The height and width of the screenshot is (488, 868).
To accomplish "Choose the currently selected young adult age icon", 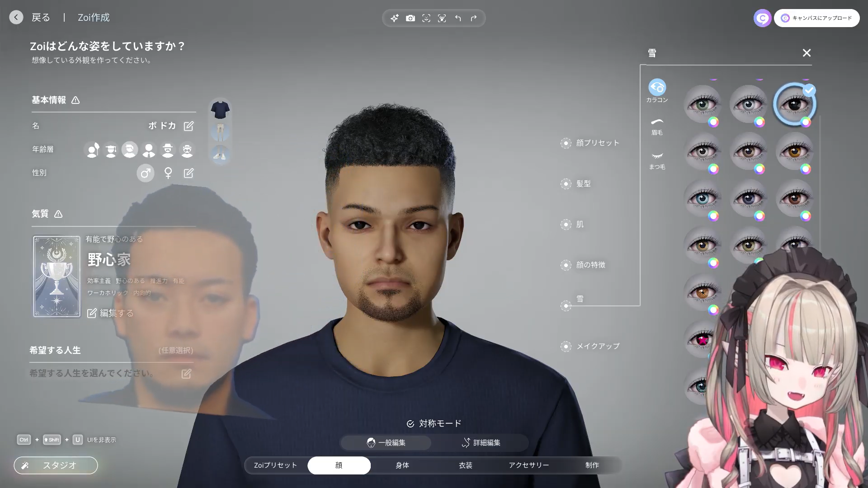I will (x=130, y=149).
